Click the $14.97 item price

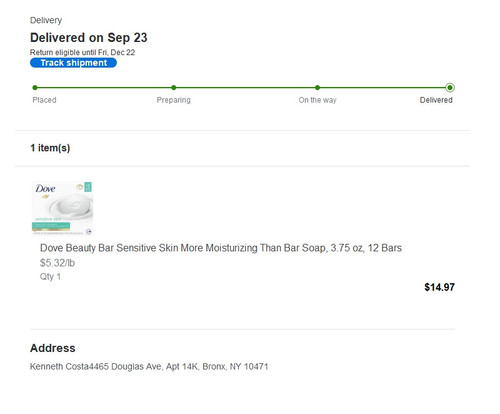(x=439, y=287)
